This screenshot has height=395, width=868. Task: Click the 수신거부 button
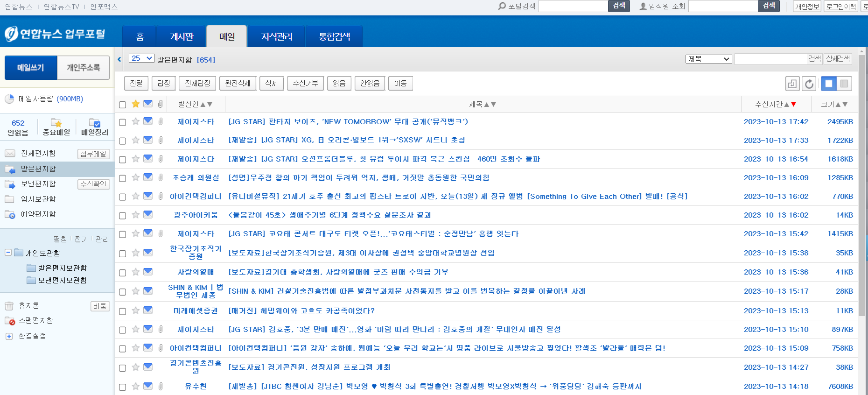tap(305, 83)
